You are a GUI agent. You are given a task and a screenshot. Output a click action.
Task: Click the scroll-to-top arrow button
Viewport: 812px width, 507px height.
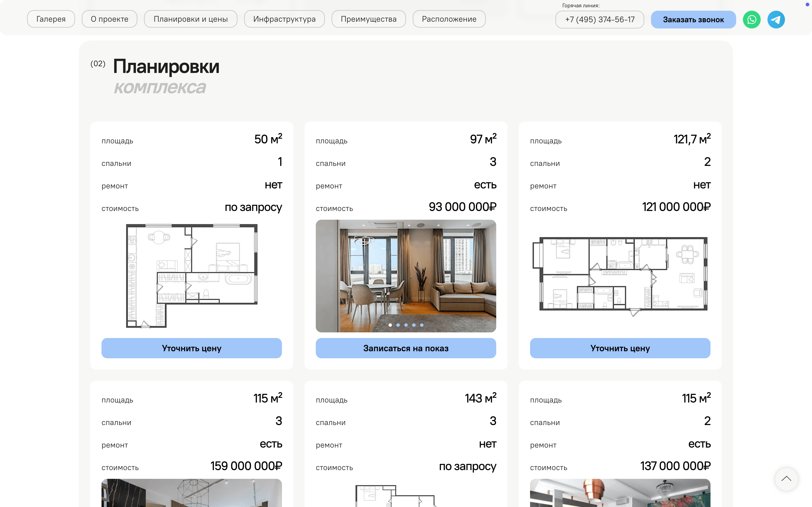[x=786, y=479]
